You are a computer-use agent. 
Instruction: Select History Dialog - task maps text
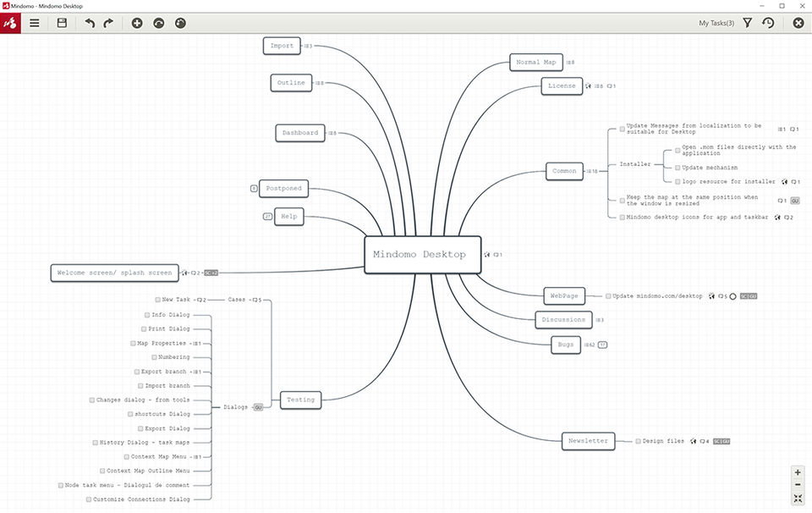[x=145, y=443]
